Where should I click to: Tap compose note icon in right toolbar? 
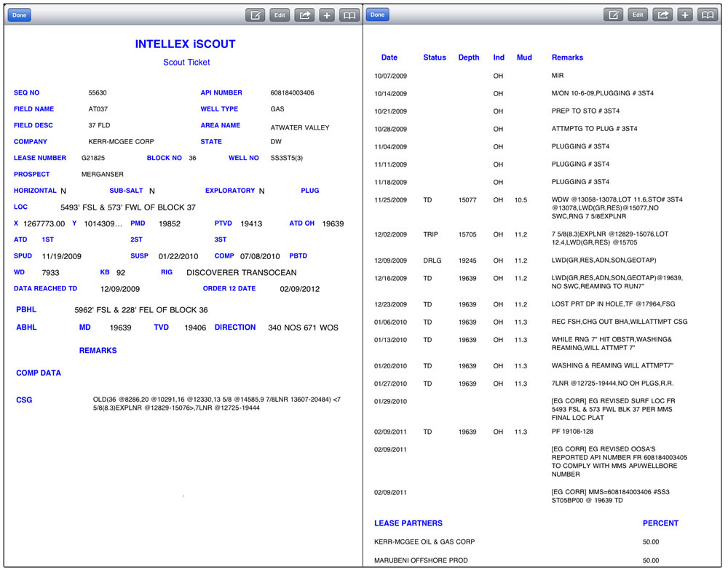(613, 15)
